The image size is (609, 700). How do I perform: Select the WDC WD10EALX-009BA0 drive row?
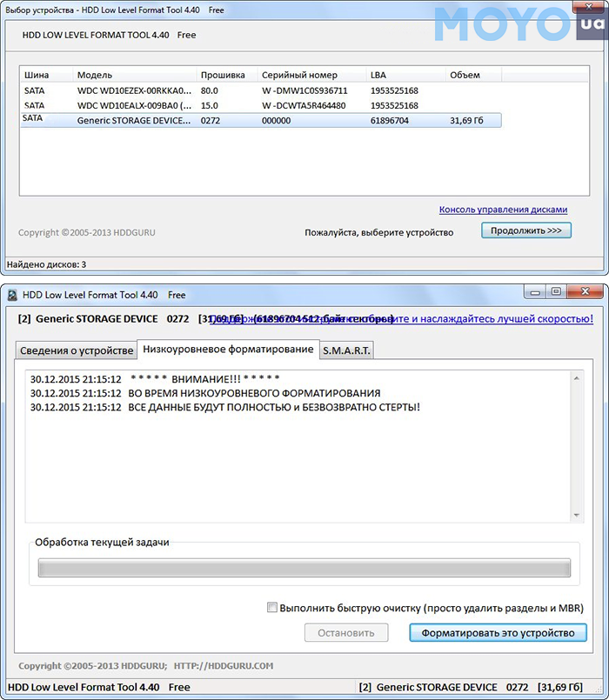point(261,106)
